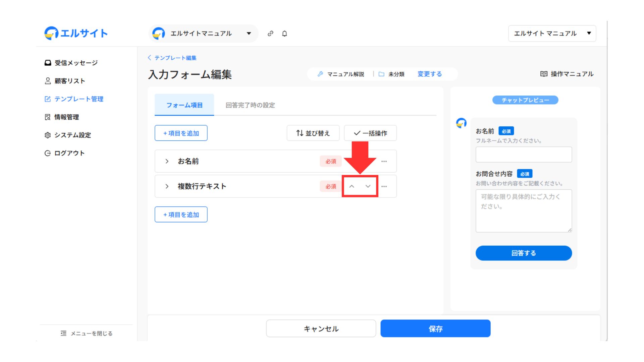Click the 一括操作 button

(370, 133)
